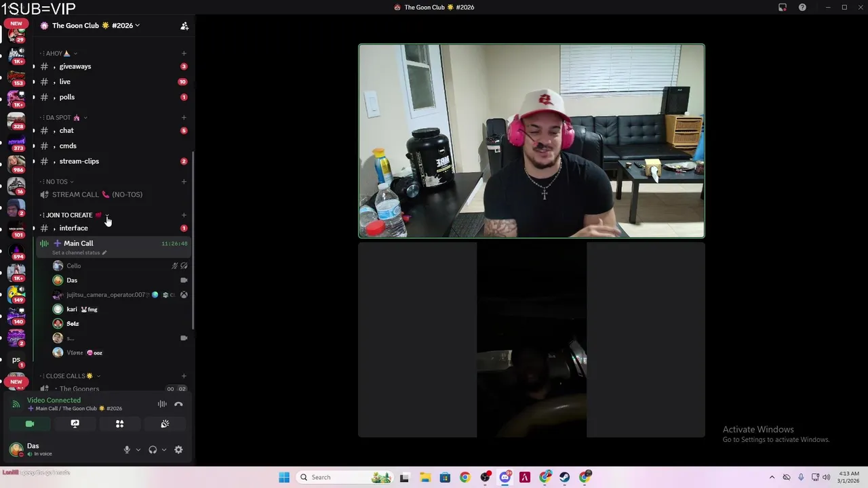Open the chat channel

[x=113, y=130]
